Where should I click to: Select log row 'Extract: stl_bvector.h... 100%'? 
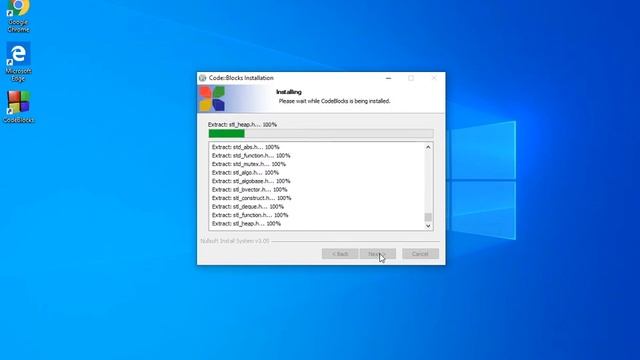[x=249, y=189]
